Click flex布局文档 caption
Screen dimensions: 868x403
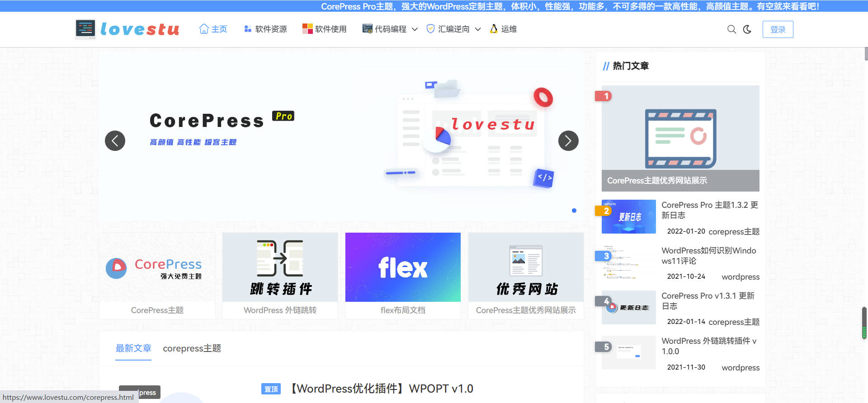(x=403, y=310)
